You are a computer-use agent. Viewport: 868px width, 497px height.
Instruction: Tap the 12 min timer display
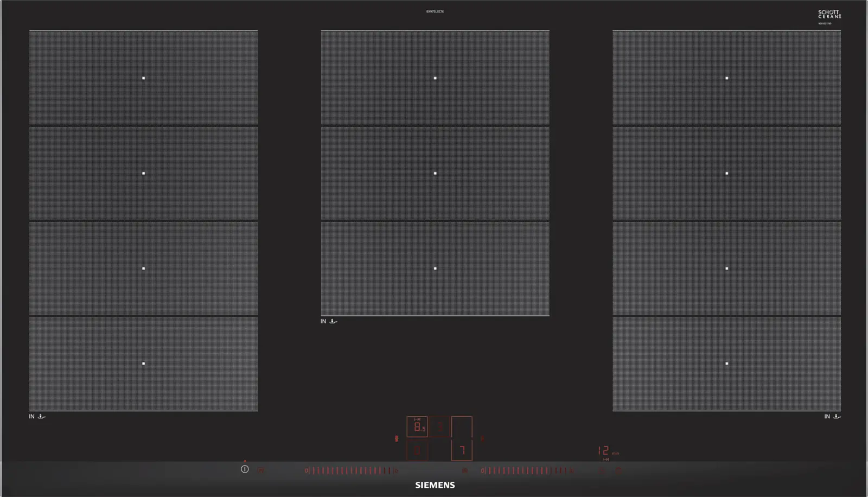pos(608,451)
